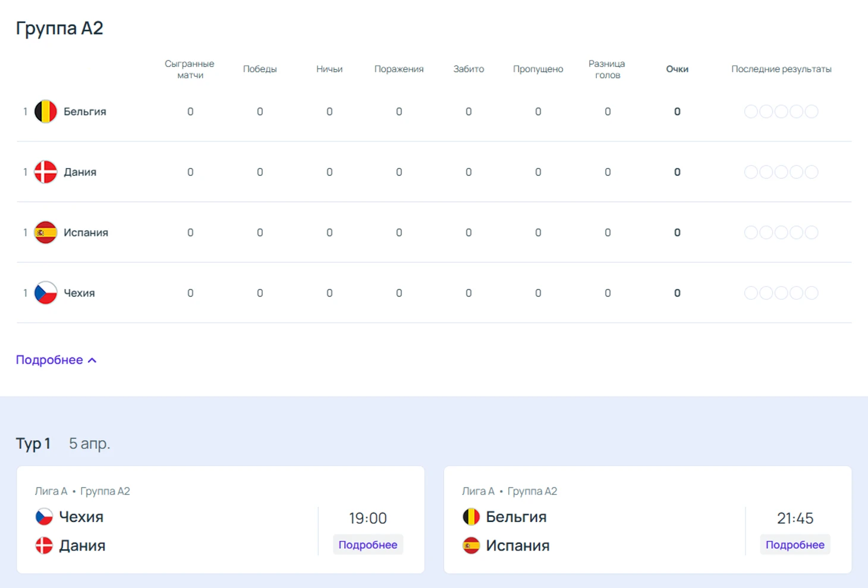868x588 pixels.
Task: Click Czechia flag icon in 19:00 match card
Action: (44, 517)
